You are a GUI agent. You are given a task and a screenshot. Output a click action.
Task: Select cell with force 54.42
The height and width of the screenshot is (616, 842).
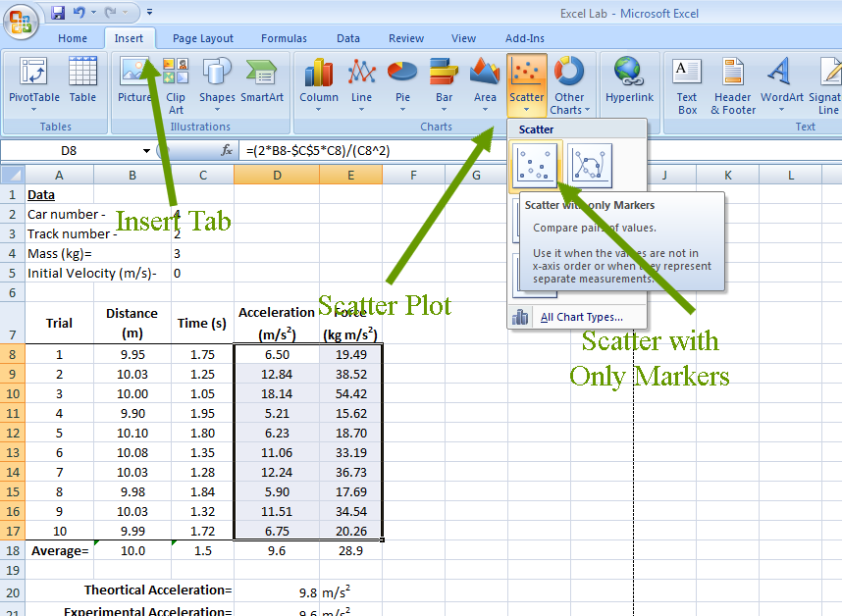pos(350,394)
